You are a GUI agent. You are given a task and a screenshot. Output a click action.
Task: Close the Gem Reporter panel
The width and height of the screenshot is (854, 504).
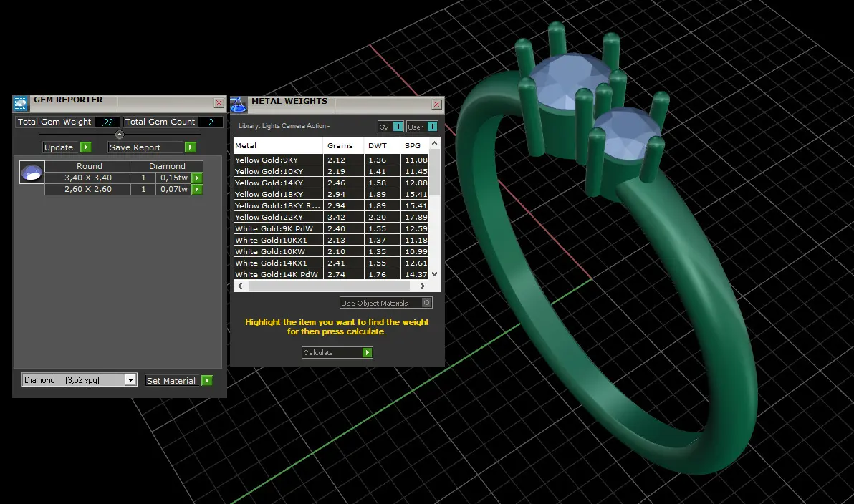[x=219, y=103]
